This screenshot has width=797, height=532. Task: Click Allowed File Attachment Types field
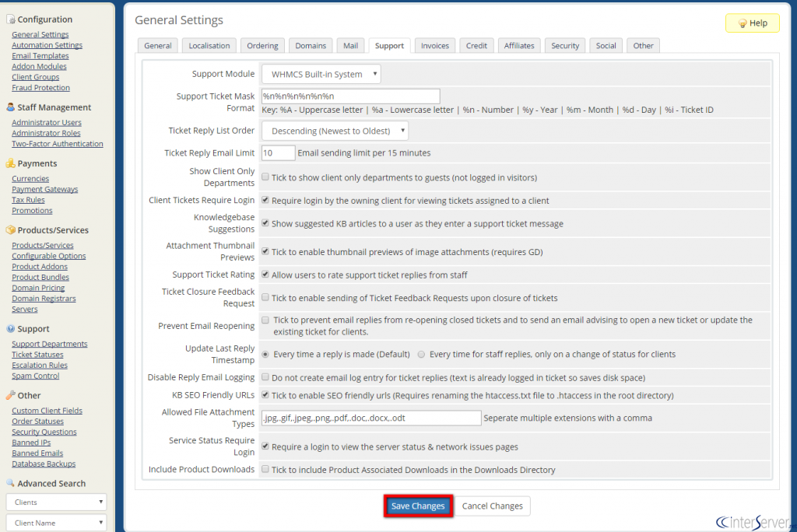click(371, 418)
